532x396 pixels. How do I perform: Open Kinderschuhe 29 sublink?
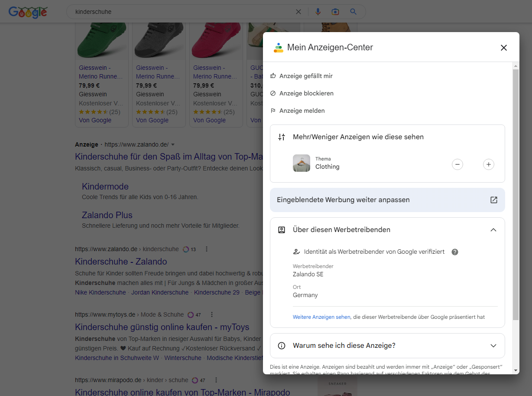tap(217, 292)
